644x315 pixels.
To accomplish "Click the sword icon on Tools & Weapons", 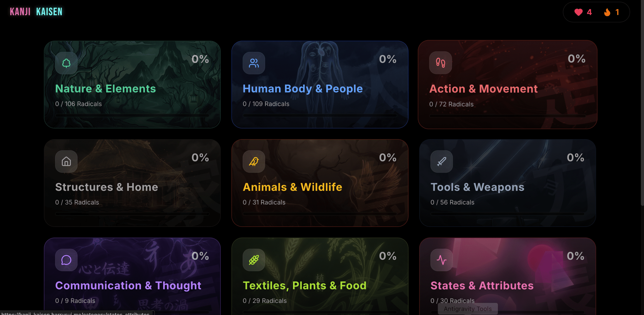I will pyautogui.click(x=441, y=162).
